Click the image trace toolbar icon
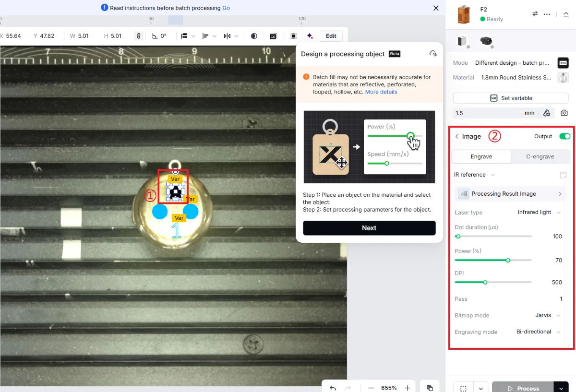Viewport: 576px width, 392px height. pyautogui.click(x=273, y=36)
